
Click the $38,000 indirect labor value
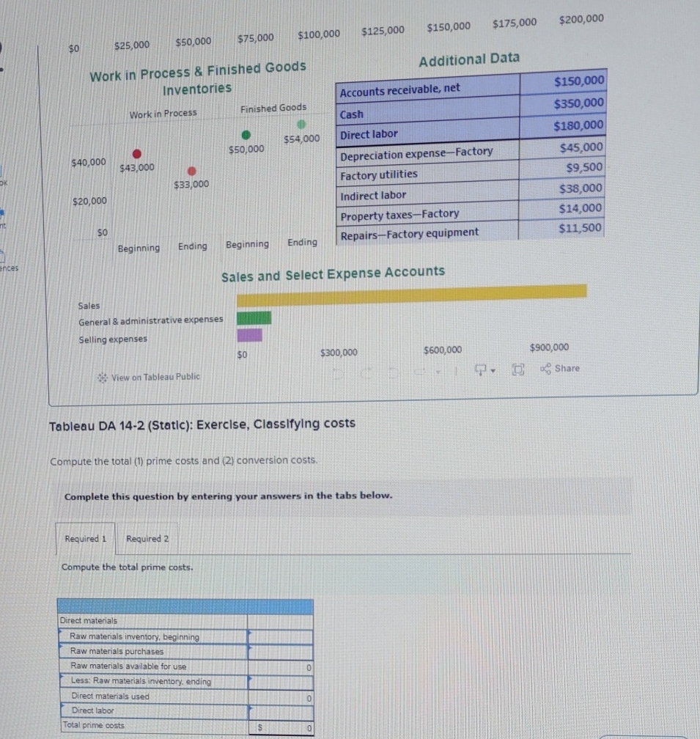click(x=581, y=188)
